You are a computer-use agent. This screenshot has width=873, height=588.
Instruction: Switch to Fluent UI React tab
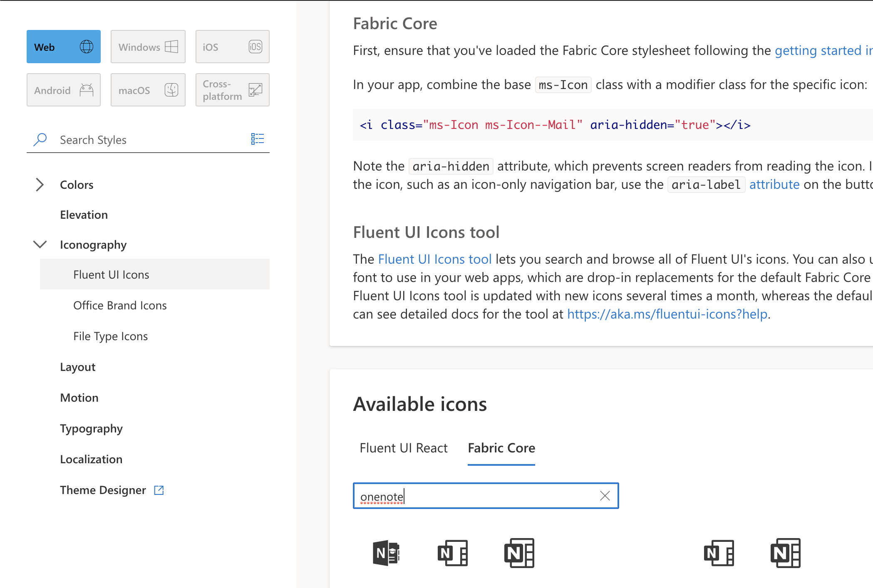coord(403,448)
